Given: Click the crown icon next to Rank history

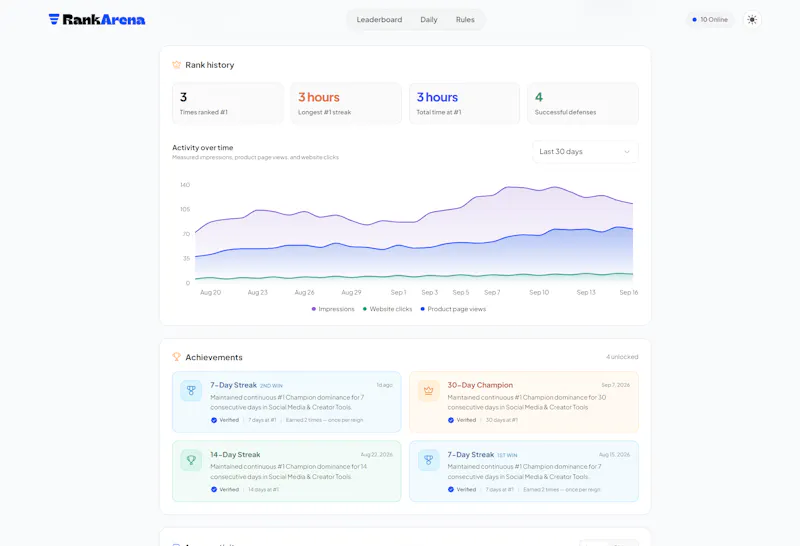Looking at the screenshot, I should [x=177, y=65].
